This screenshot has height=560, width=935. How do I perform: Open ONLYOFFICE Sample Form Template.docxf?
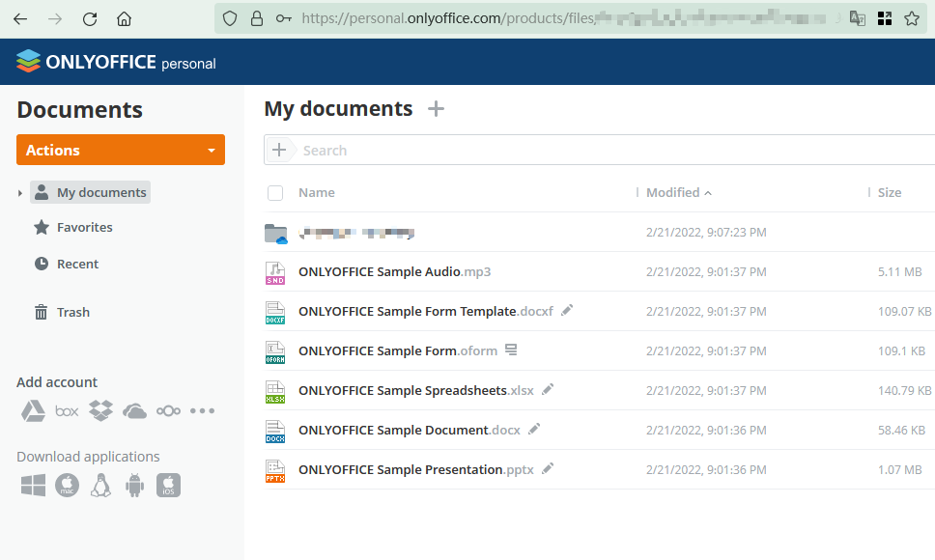pos(426,311)
